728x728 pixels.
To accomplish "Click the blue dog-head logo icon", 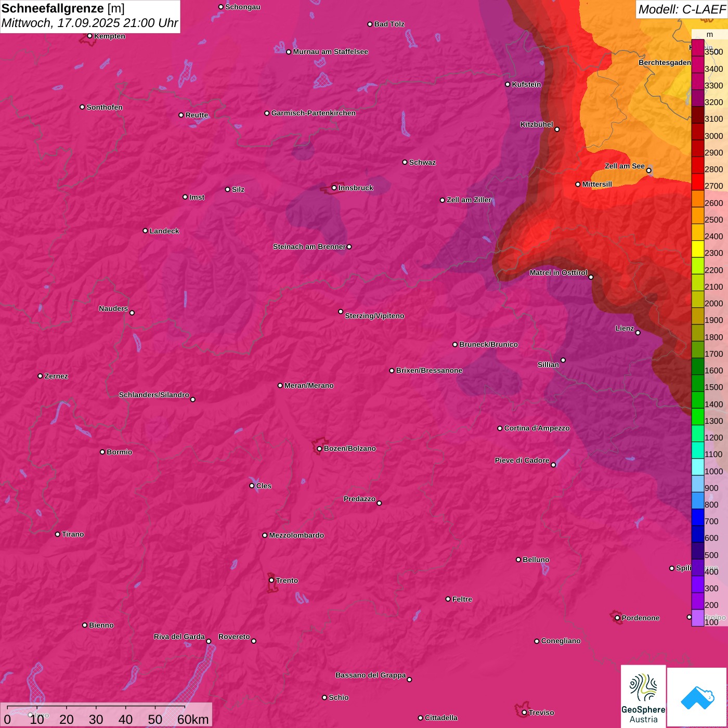I will (x=697, y=697).
